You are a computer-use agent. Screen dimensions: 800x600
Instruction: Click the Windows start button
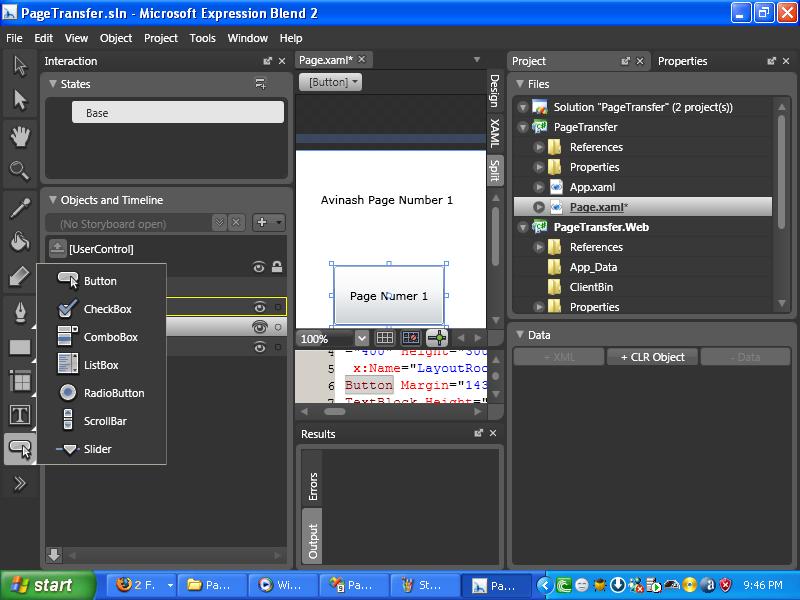point(47,585)
